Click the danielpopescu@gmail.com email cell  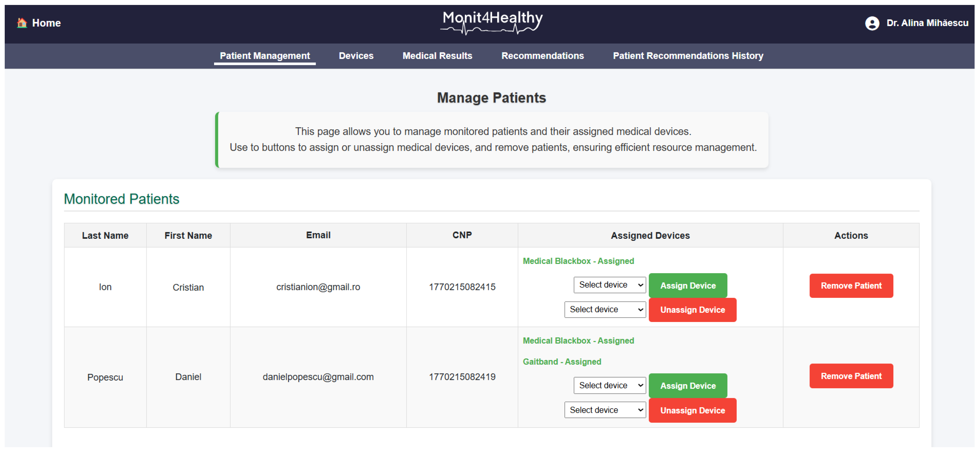pyautogui.click(x=318, y=377)
